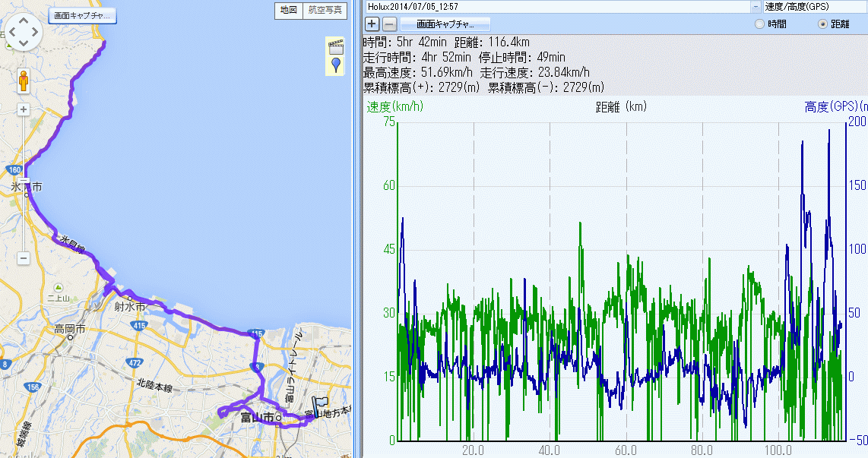Select the 時間 radio button
Image resolution: width=868 pixels, height=458 pixels.
click(760, 24)
